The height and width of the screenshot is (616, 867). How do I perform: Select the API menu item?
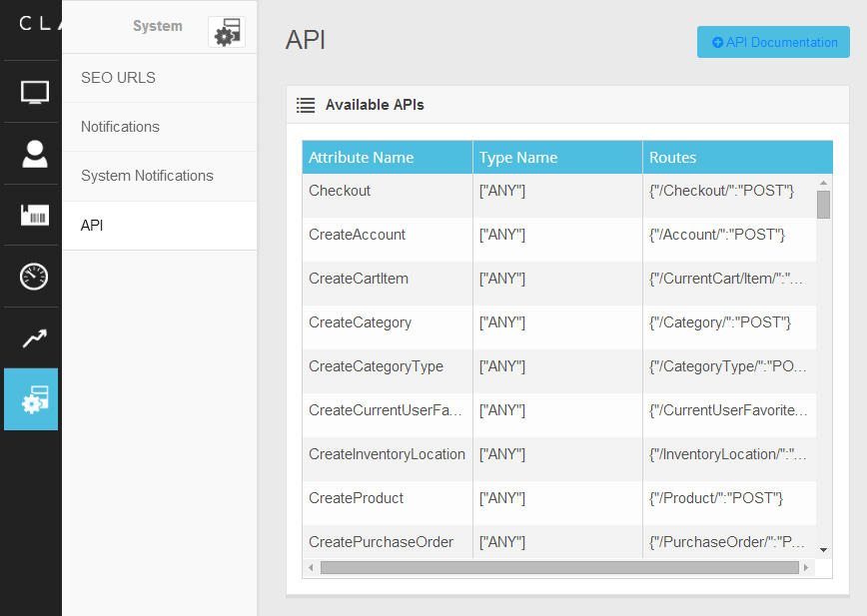92,226
